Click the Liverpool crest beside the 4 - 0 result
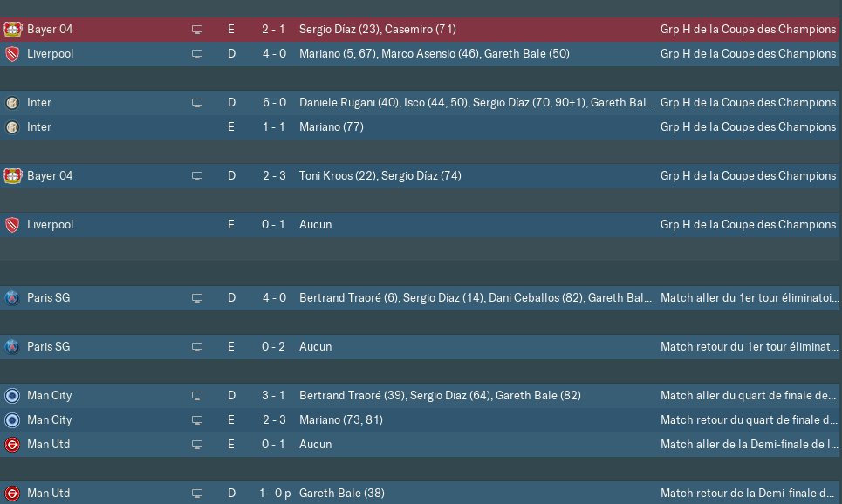This screenshot has width=842, height=504. 12,54
